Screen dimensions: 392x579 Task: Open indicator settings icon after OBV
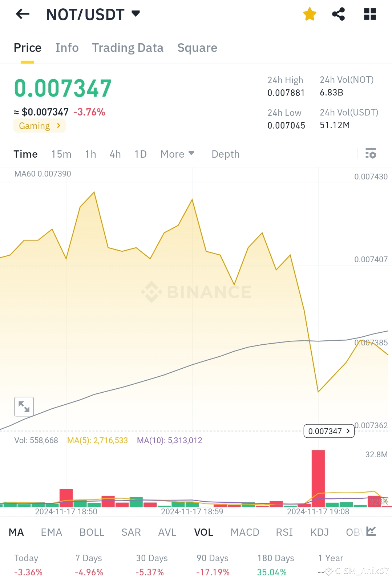tap(371, 531)
